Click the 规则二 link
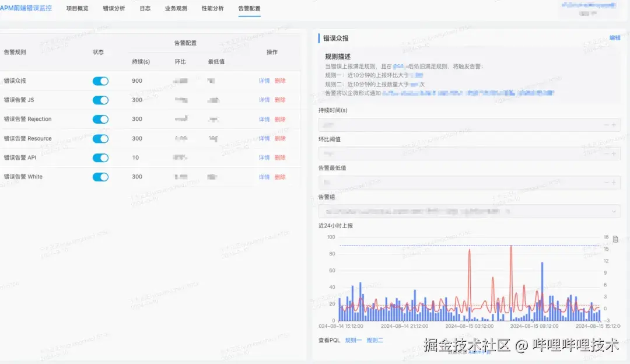The image size is (630, 364). pos(374,339)
